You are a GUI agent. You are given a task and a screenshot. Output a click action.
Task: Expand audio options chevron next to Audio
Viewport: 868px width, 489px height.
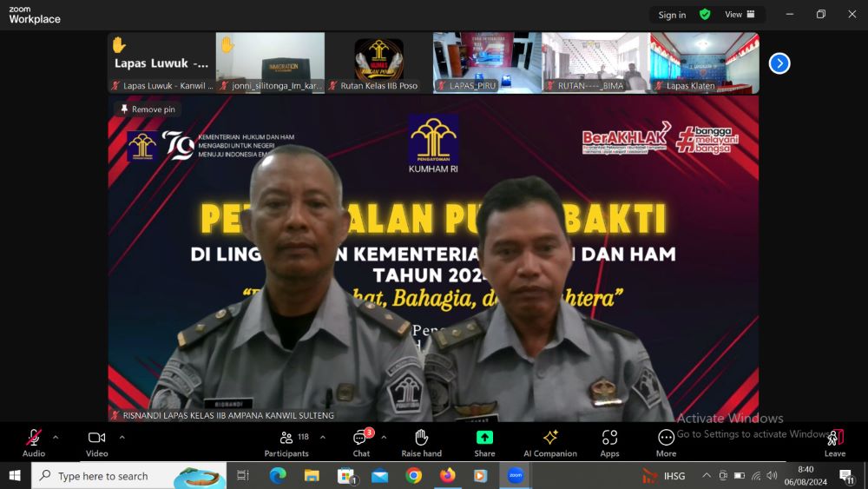click(56, 437)
